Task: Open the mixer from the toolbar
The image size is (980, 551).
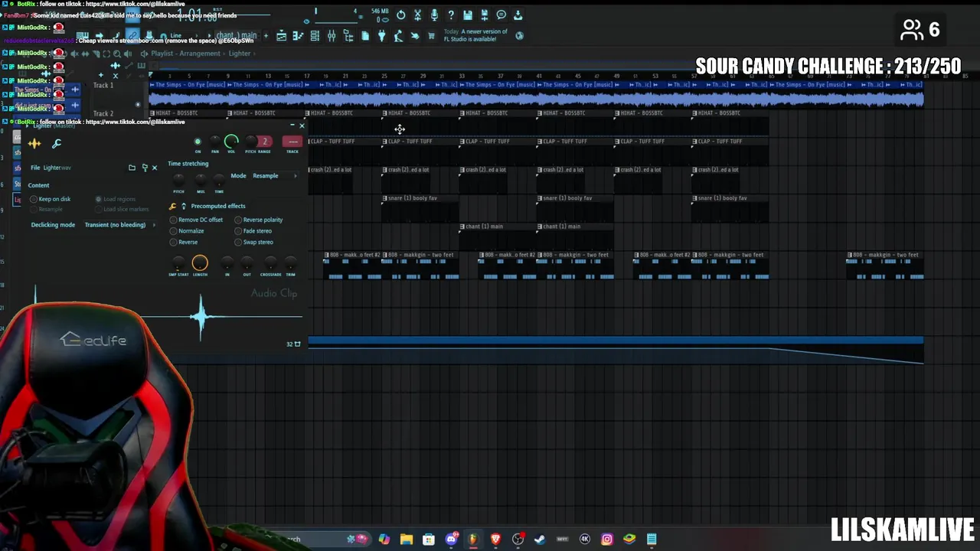Action: point(332,35)
